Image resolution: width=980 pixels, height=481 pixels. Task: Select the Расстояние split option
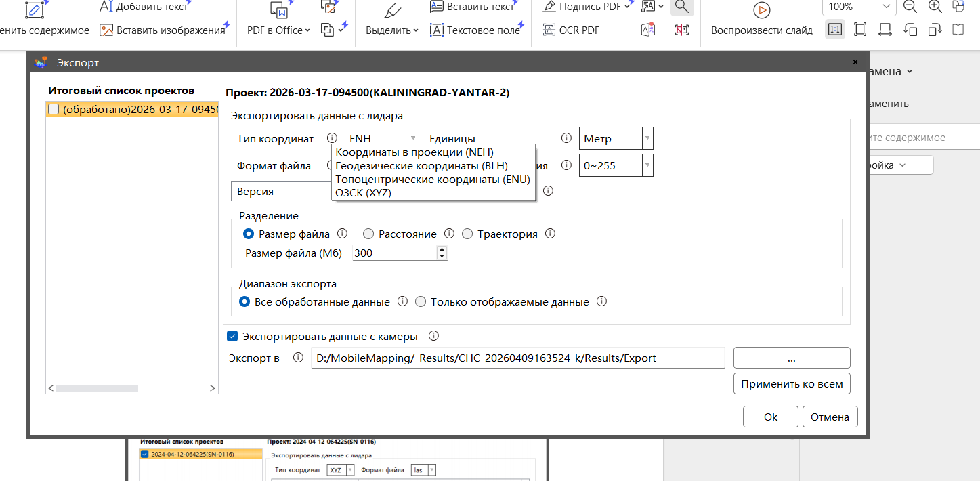(368, 234)
